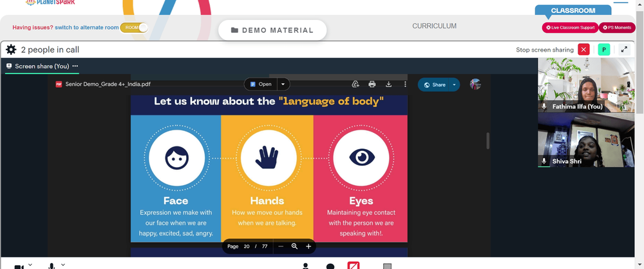Zoom out the PDF with minus
Screen dimensions: 644x269
pos(281,246)
